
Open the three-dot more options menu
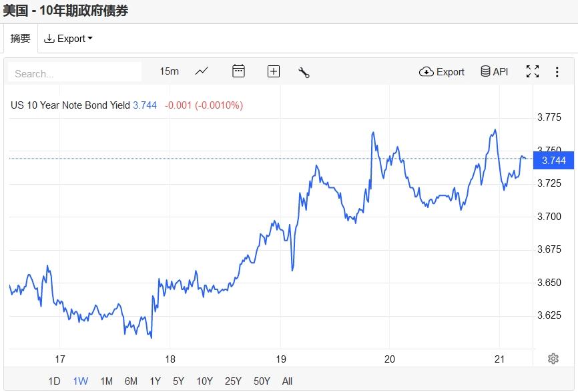(557, 72)
